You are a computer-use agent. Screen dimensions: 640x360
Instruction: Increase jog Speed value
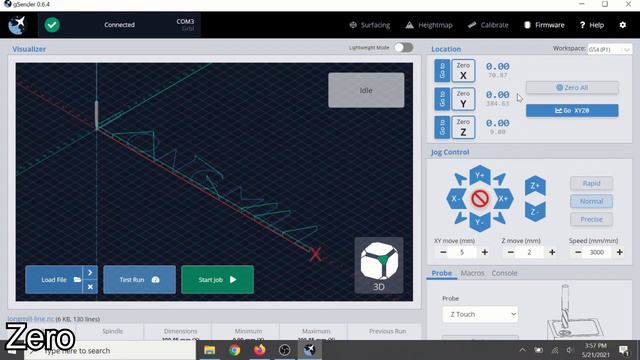(619, 252)
